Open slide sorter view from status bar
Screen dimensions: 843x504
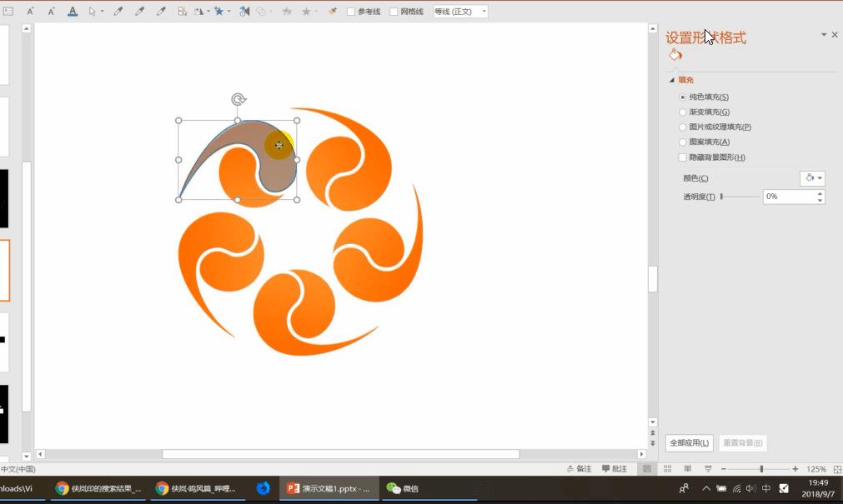667,469
